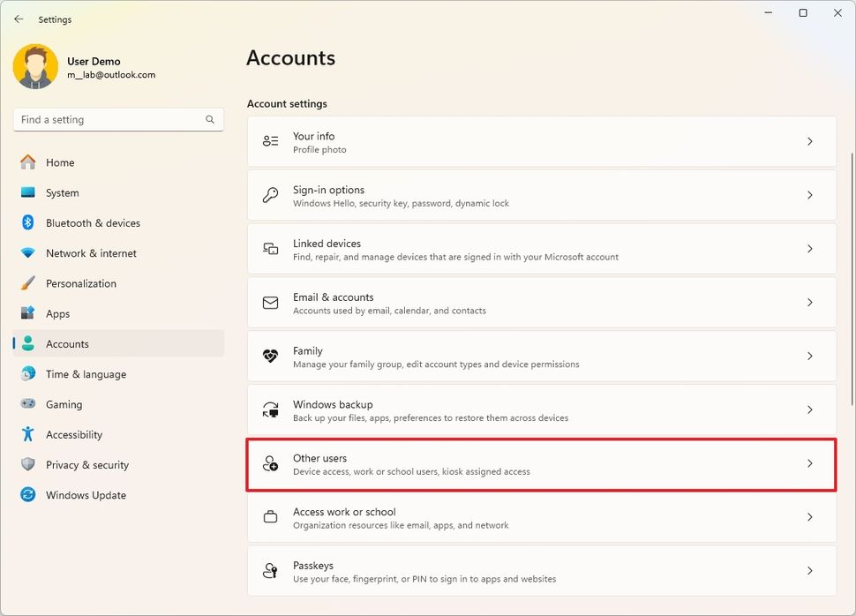Expand Passkeys chevron arrow
Image resolution: width=856 pixels, height=616 pixels.
point(809,571)
